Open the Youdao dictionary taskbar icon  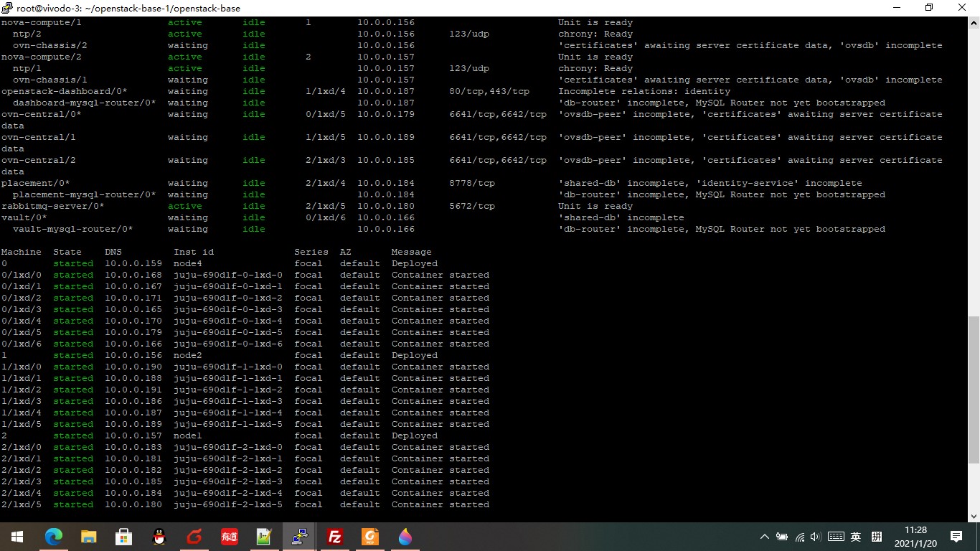[230, 537]
